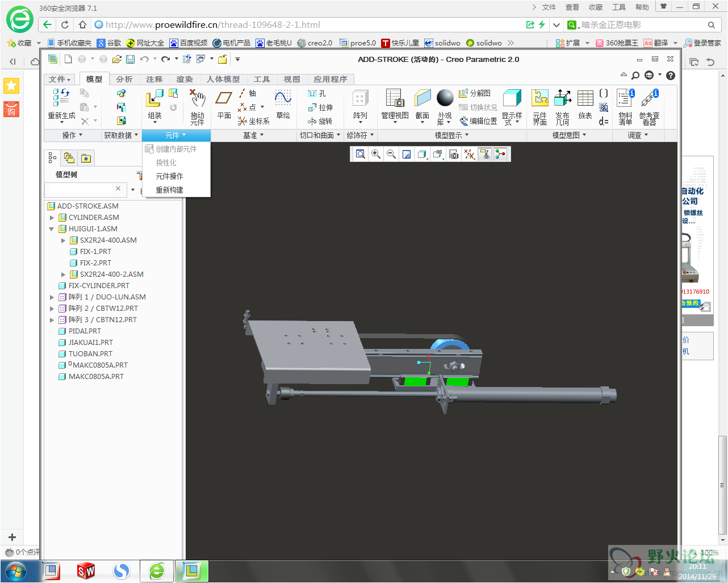Open SolidWorks from the taskbar
Image resolution: width=728 pixels, height=583 pixels.
click(x=86, y=571)
